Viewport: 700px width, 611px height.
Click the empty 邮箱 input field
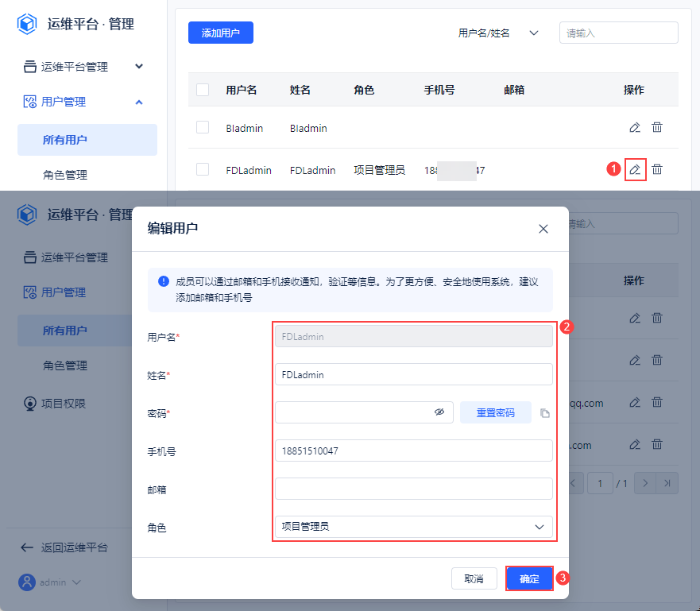pyautogui.click(x=414, y=489)
